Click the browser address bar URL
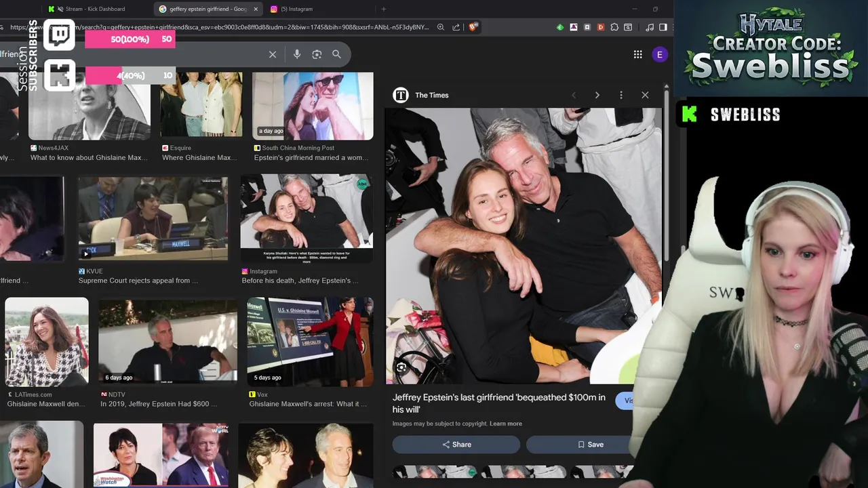The height and width of the screenshot is (488, 868). (219, 27)
